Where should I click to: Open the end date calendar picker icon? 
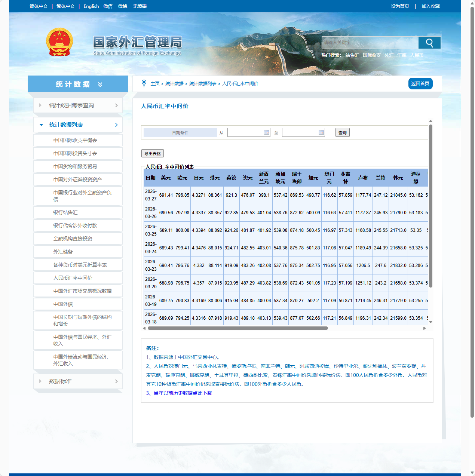tap(321, 132)
